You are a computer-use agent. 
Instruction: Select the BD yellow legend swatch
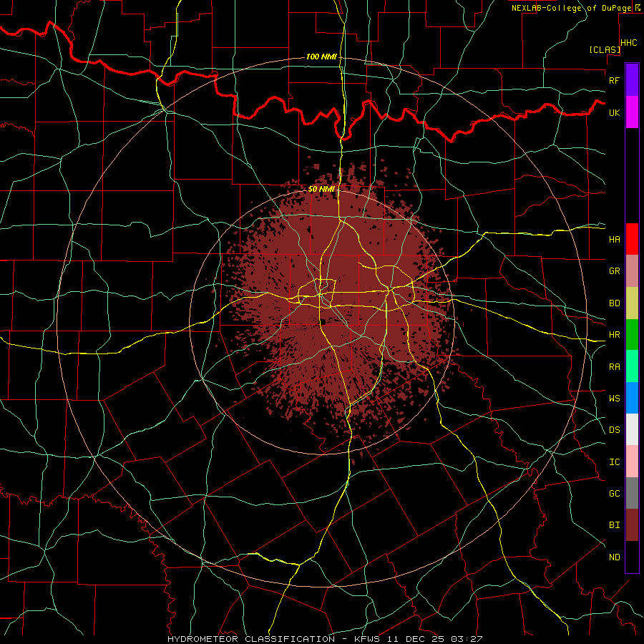tap(632, 303)
